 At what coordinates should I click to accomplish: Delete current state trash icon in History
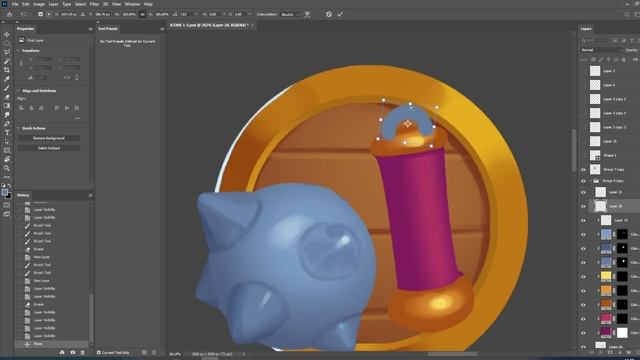(x=82, y=352)
